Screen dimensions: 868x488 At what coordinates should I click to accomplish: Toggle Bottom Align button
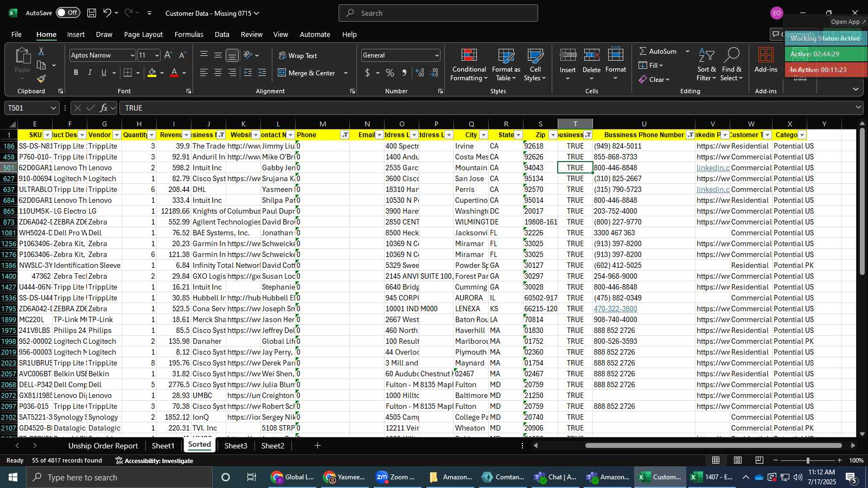[x=232, y=55]
